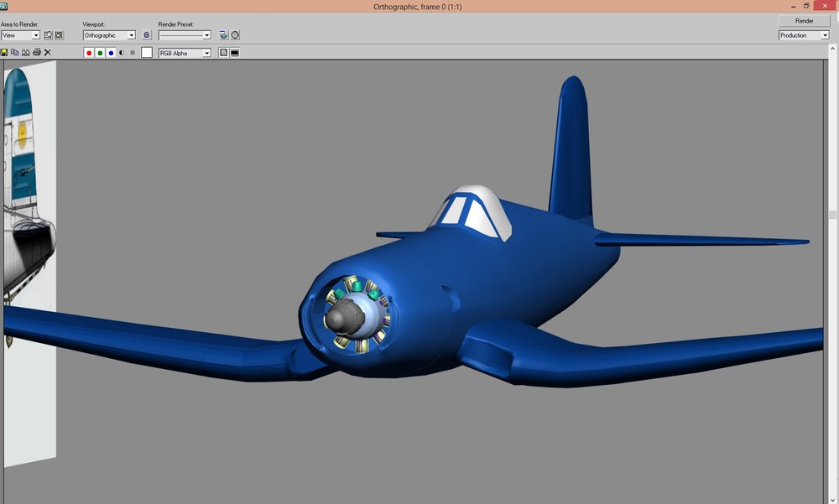The width and height of the screenshot is (839, 504).
Task: Click the white color swatch
Action: [x=147, y=53]
